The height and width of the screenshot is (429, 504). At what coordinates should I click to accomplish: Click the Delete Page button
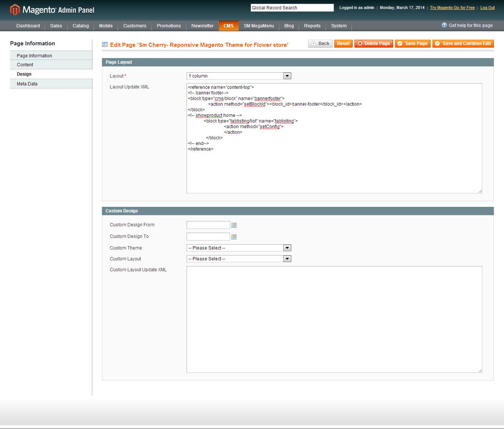click(374, 43)
